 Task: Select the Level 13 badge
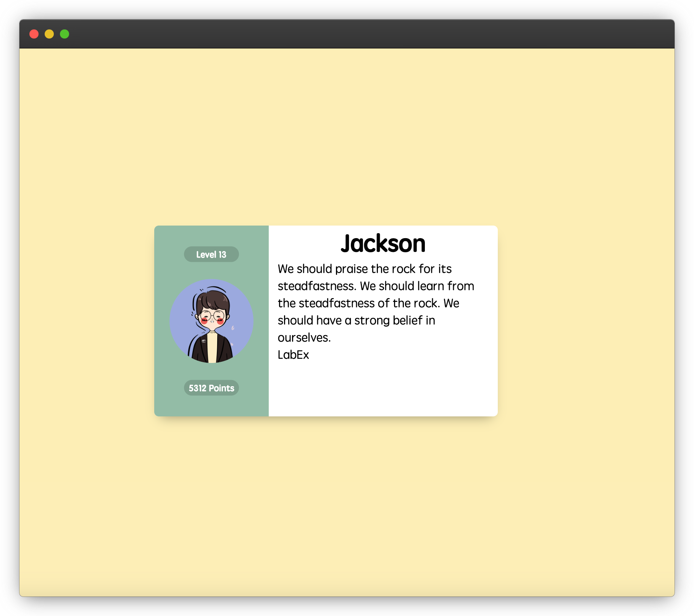point(211,255)
